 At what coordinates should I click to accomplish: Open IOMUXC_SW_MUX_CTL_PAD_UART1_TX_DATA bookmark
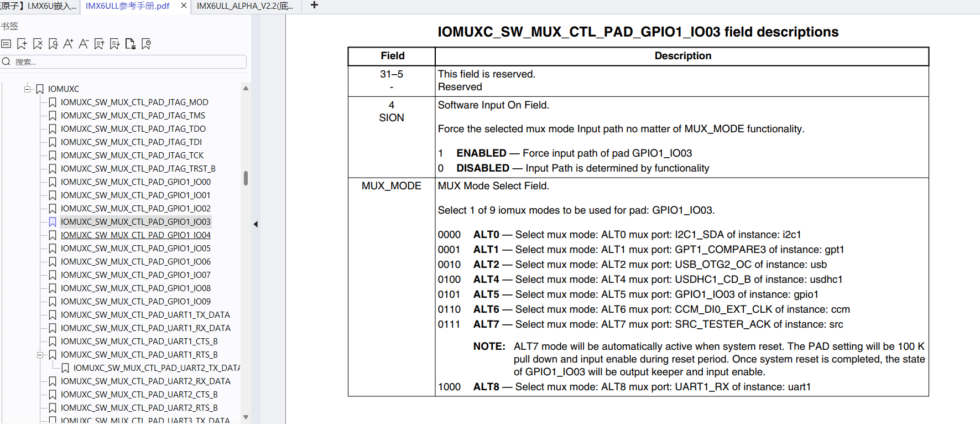tap(145, 314)
